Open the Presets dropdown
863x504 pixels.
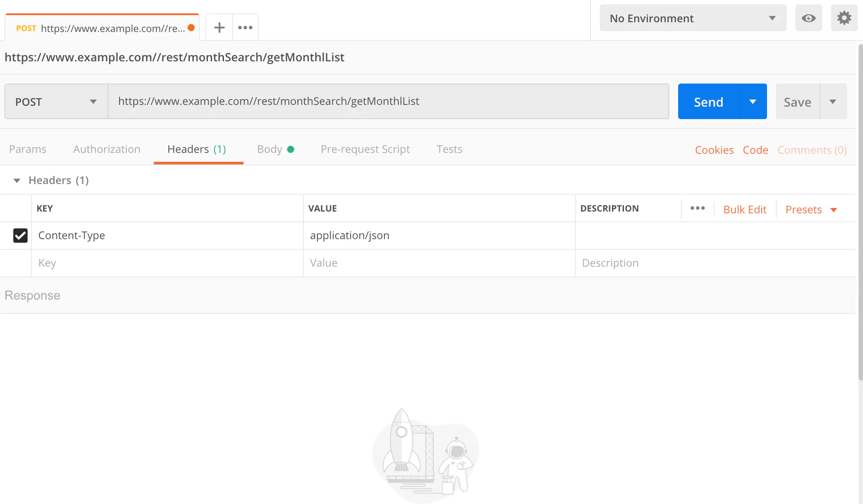coord(811,210)
